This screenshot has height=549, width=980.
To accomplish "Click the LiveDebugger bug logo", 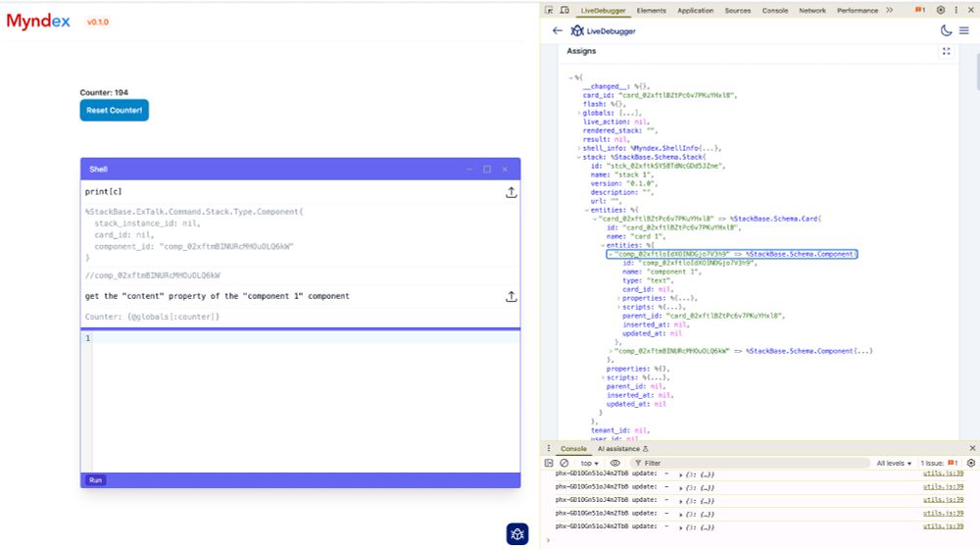I will point(577,30).
